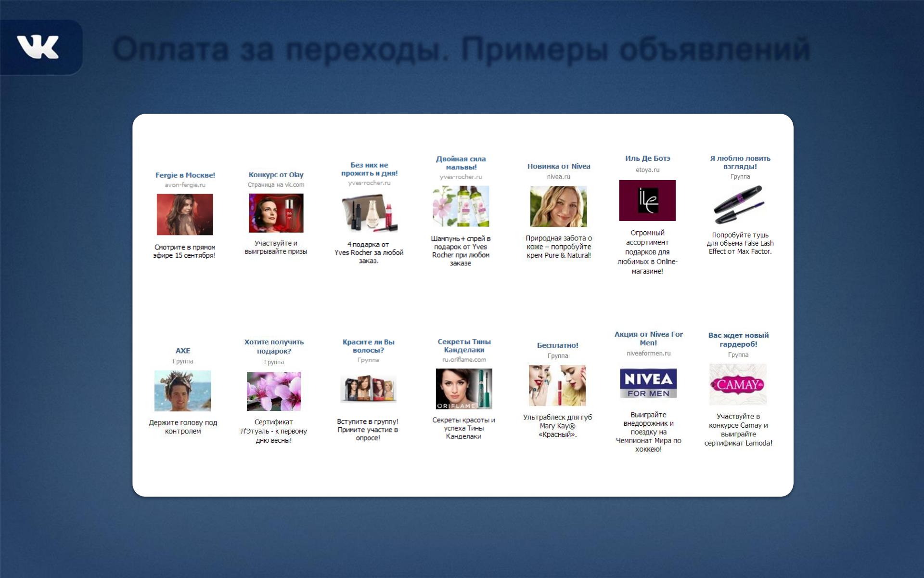
Task: Open the 'Fergie в Москве!' ad title
Action: point(185,175)
